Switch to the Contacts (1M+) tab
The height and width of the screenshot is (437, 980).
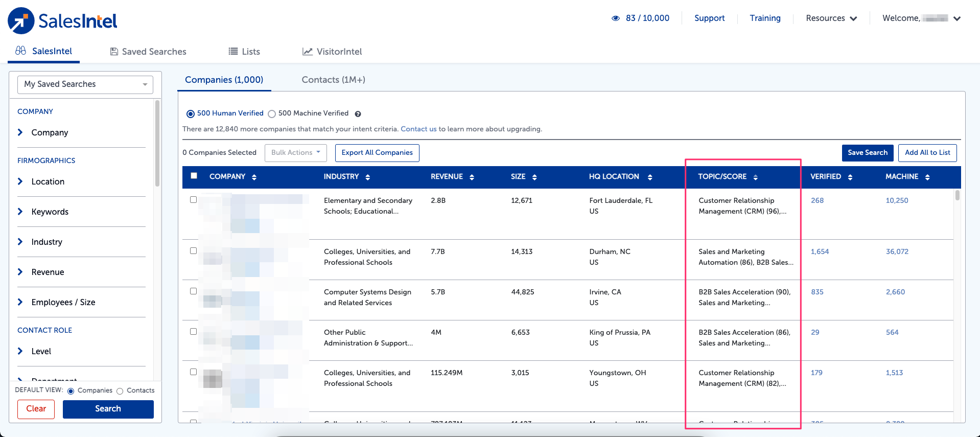(x=333, y=80)
